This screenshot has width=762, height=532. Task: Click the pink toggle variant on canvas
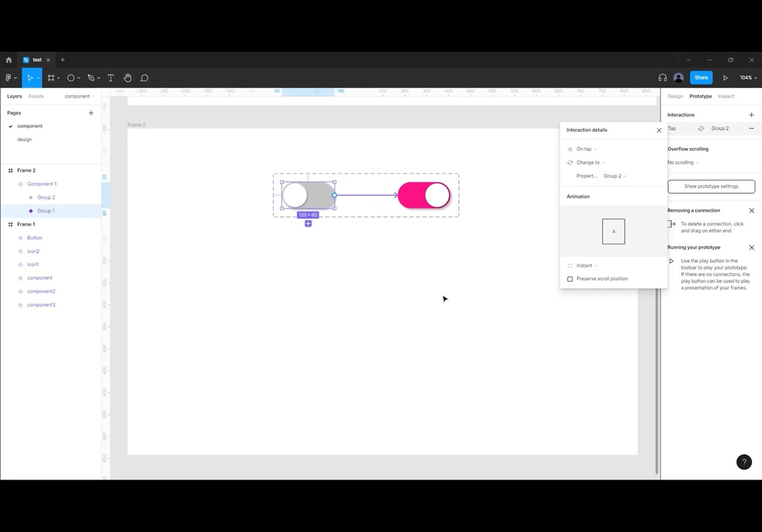click(x=424, y=195)
